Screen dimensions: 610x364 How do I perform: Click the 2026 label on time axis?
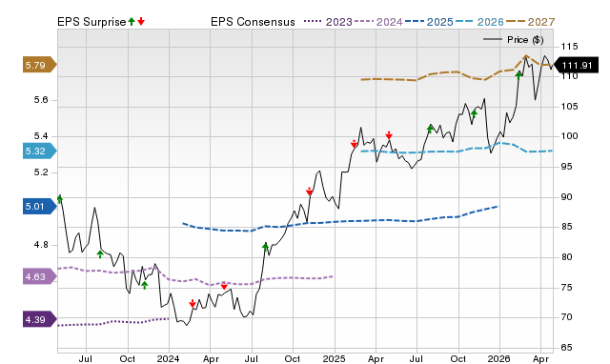point(499,358)
